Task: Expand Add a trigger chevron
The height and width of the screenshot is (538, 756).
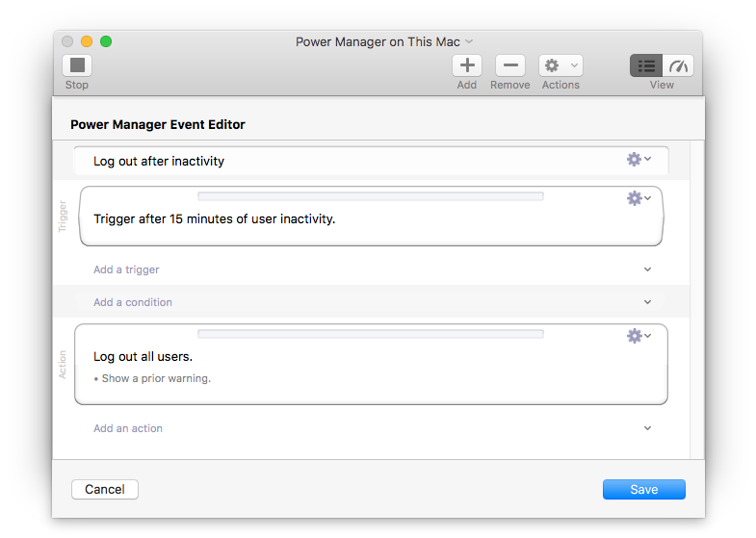Action: (647, 269)
